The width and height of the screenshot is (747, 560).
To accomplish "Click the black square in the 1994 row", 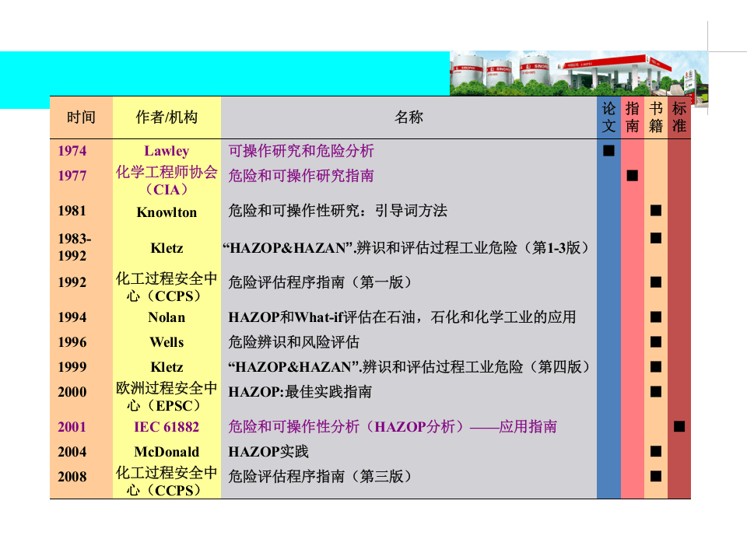I will point(655,317).
